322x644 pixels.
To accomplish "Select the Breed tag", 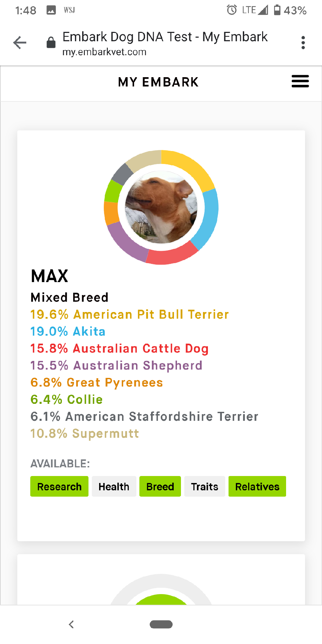I will (160, 486).
